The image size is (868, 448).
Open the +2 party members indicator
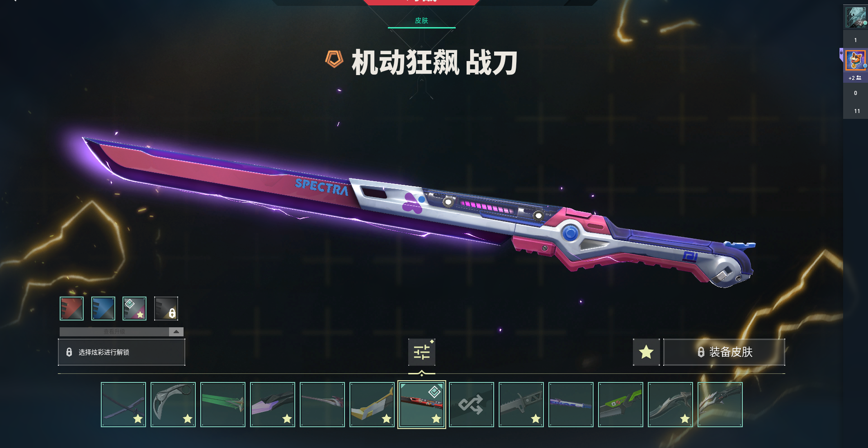[855, 78]
